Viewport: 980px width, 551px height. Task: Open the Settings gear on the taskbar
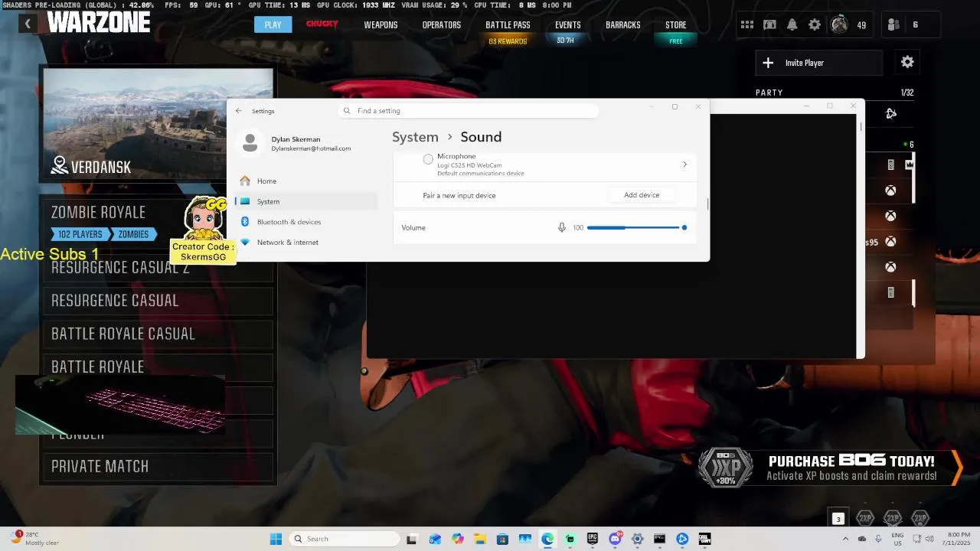pyautogui.click(x=637, y=539)
